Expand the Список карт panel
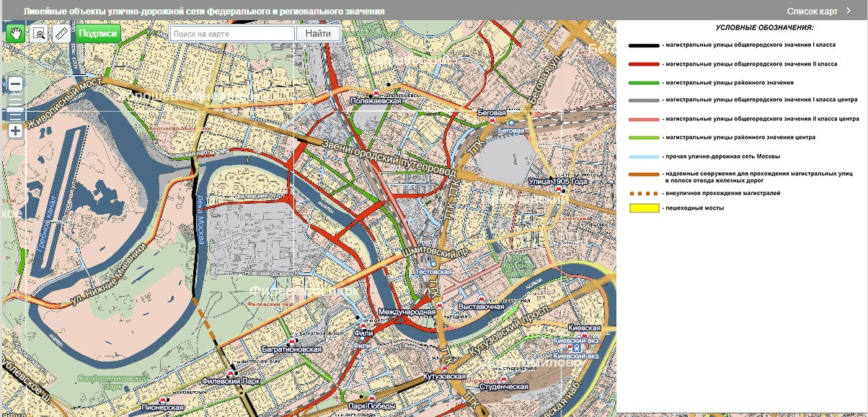Viewport: 868px width, 417px height. (x=819, y=11)
